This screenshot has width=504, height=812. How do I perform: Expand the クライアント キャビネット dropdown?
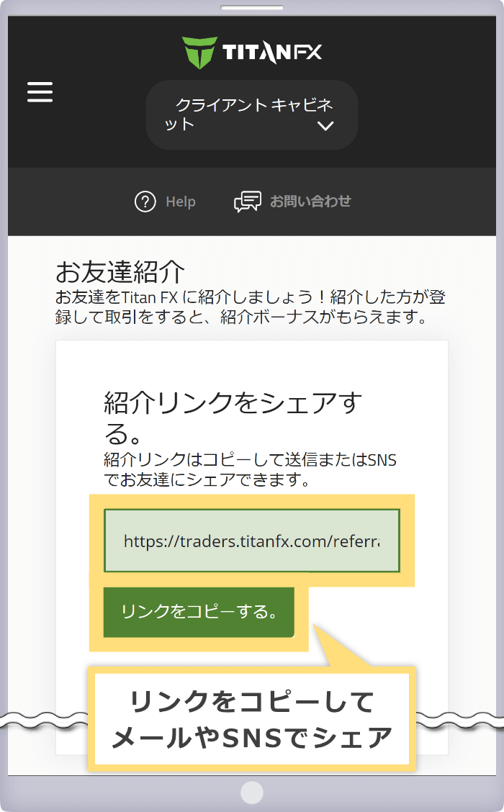pyautogui.click(x=252, y=115)
